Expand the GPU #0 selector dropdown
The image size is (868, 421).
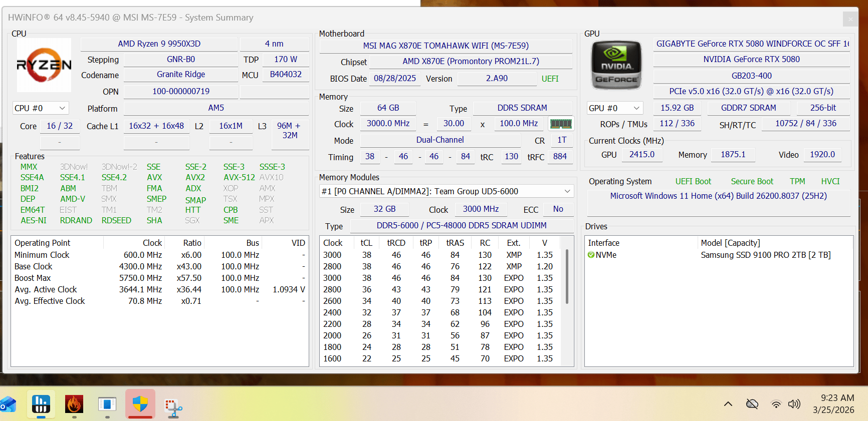pos(615,108)
